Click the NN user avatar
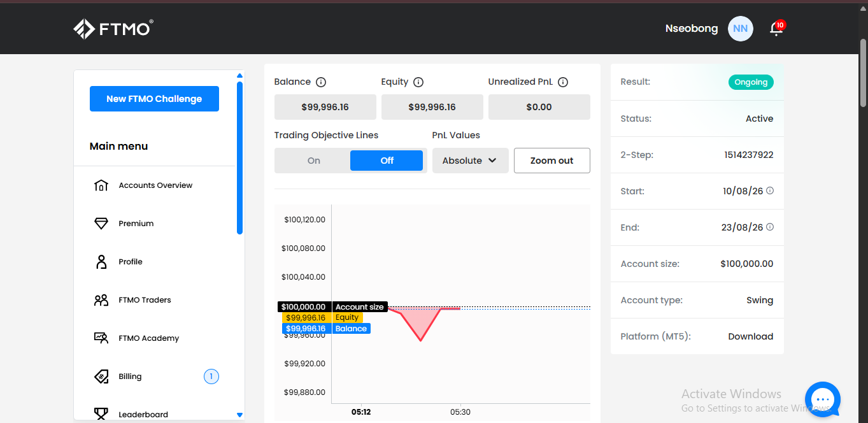 click(740, 29)
